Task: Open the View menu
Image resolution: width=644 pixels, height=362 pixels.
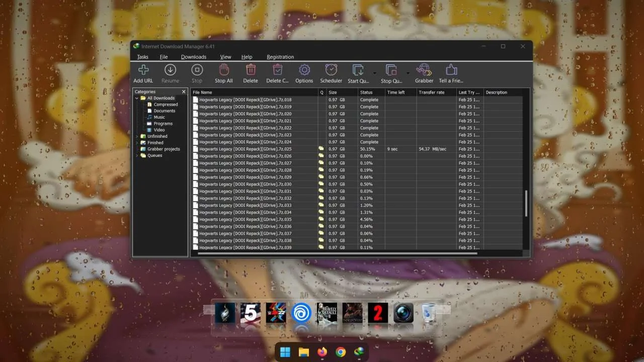Action: (x=226, y=57)
